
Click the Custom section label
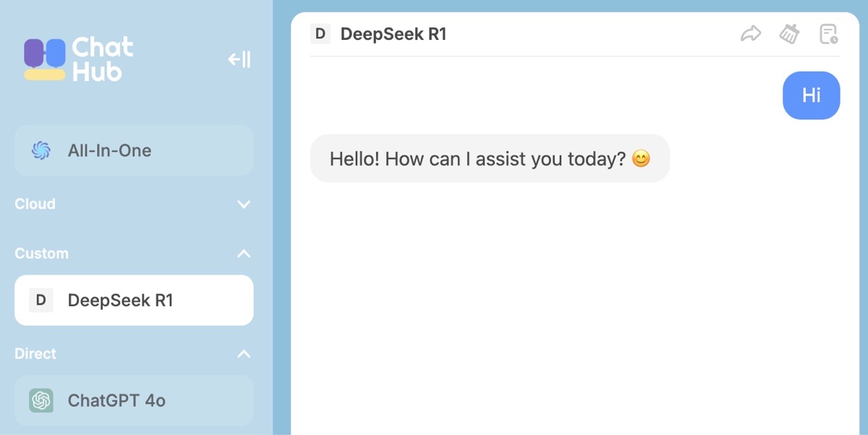point(41,254)
